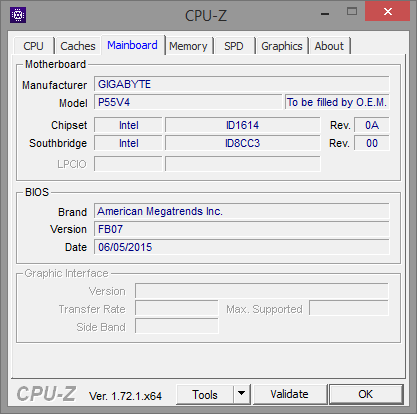The width and height of the screenshot is (417, 414).
Task: Close the CPU-Z window
Action: (x=388, y=12)
